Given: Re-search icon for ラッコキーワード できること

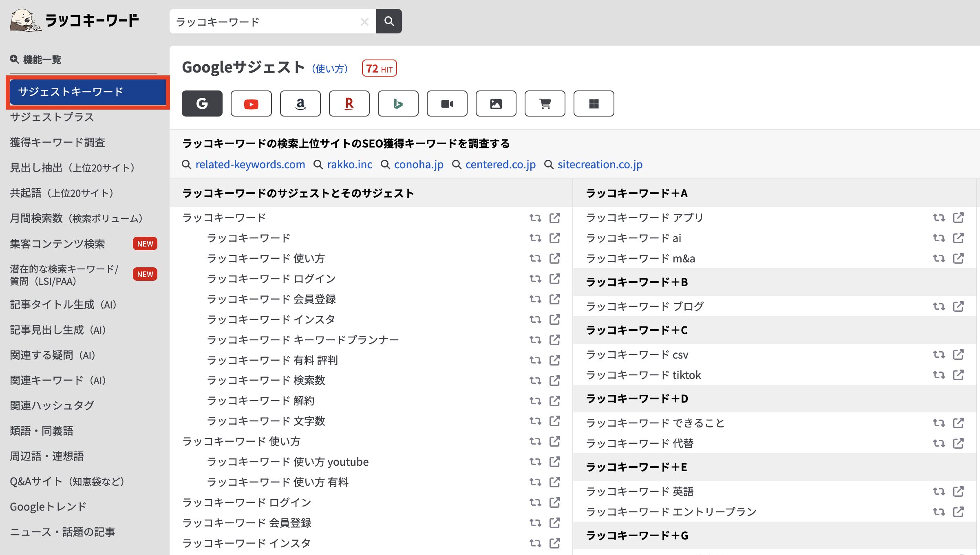Looking at the screenshot, I should tap(939, 423).
